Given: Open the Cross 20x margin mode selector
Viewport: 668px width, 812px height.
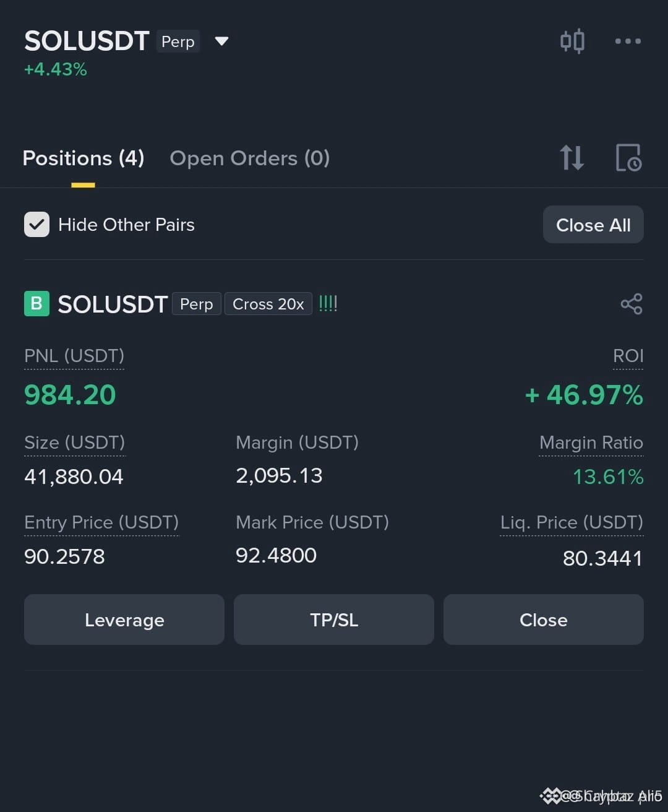Looking at the screenshot, I should [x=268, y=304].
